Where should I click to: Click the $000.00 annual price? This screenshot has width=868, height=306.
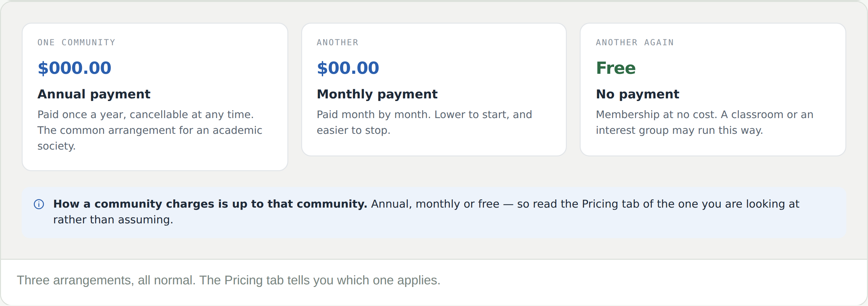click(74, 68)
